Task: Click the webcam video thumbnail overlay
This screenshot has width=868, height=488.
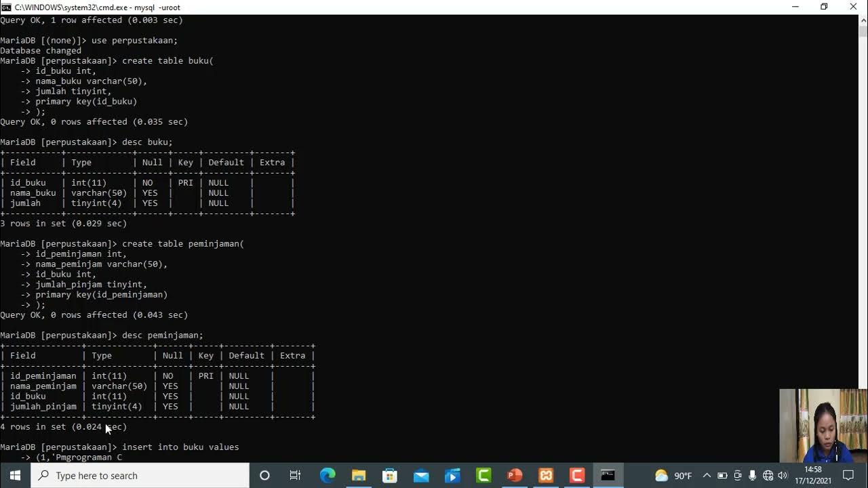Action: [x=823, y=426]
